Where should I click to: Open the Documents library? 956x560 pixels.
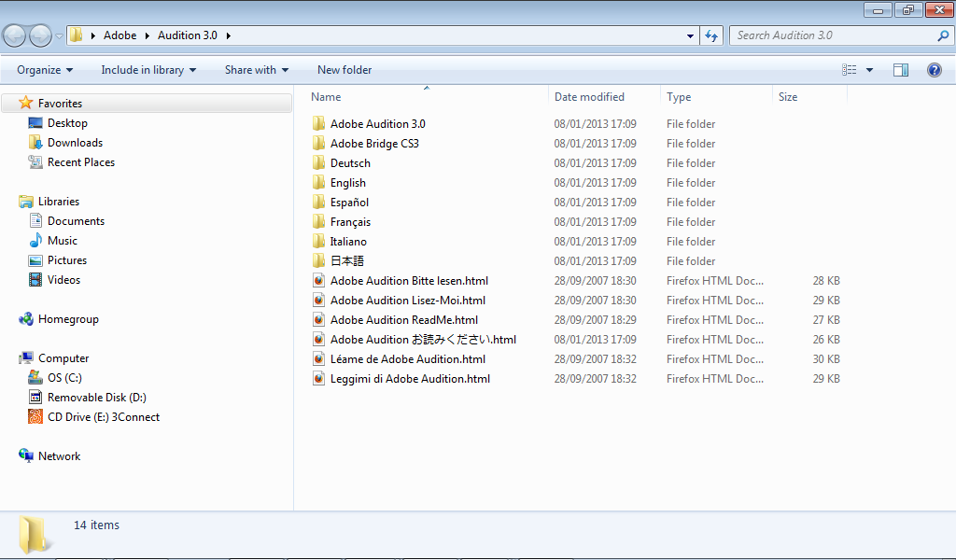76,221
